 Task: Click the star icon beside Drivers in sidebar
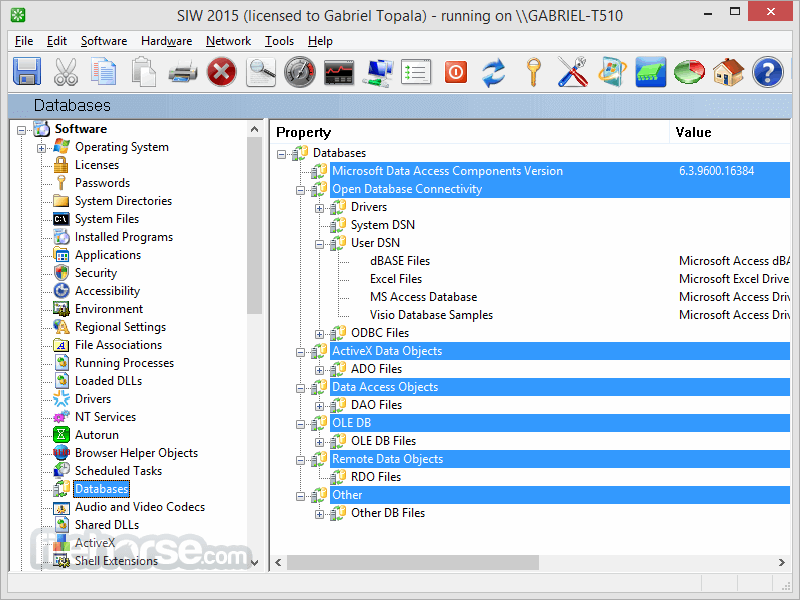(x=61, y=398)
